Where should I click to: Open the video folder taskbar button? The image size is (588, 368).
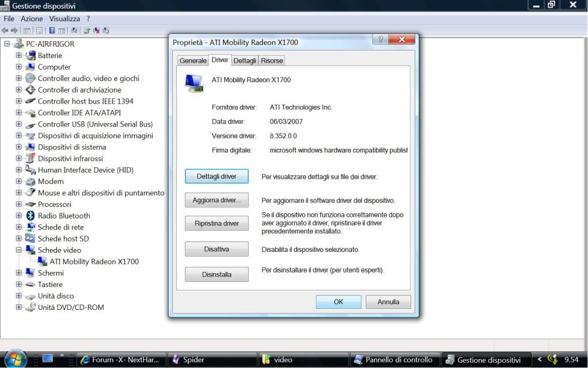[303, 360]
